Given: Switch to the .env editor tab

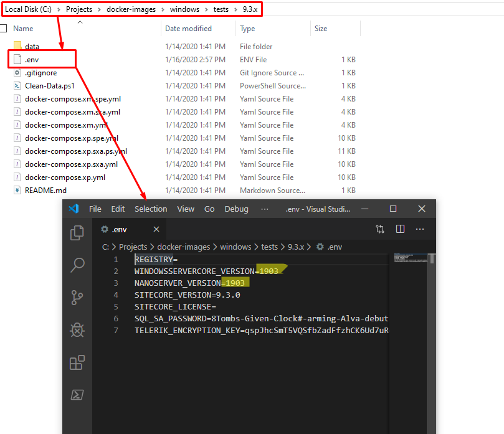Looking at the screenshot, I should click(x=118, y=229).
